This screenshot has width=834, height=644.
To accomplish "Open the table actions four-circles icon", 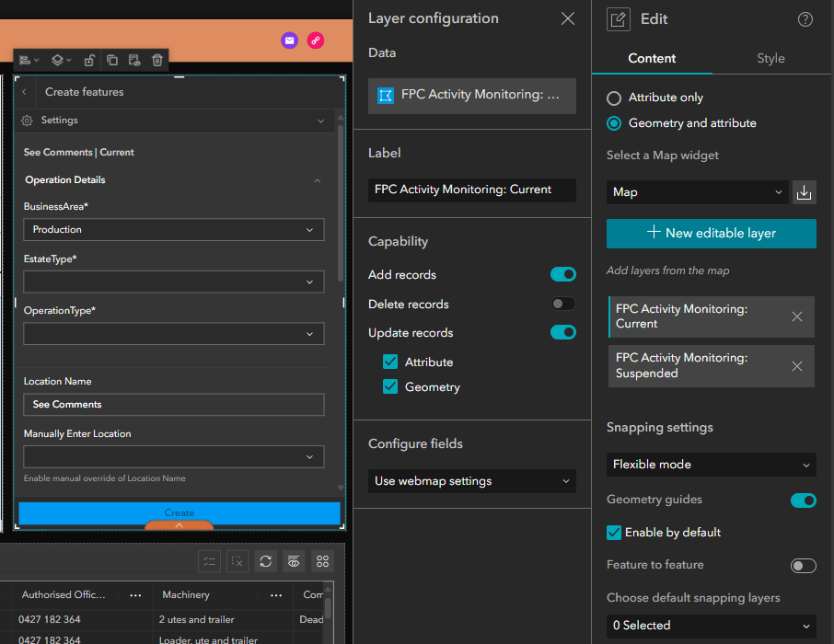I will coord(322,561).
